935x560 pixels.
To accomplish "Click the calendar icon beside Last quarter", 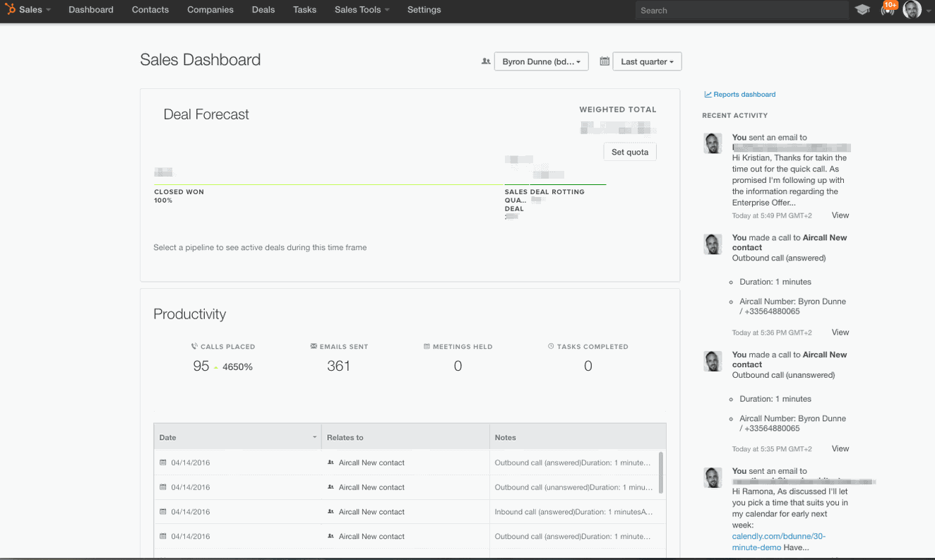I will click(x=605, y=61).
